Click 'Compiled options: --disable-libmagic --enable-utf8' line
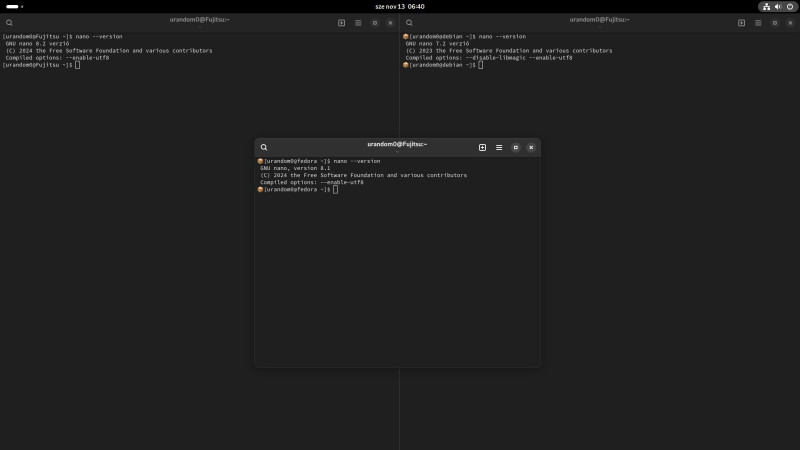800x450 pixels. tap(489, 58)
